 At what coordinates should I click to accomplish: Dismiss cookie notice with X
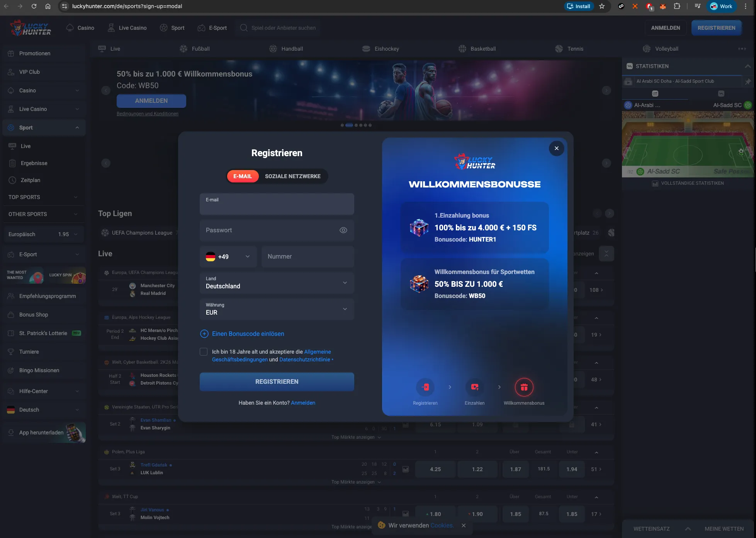[x=464, y=526]
